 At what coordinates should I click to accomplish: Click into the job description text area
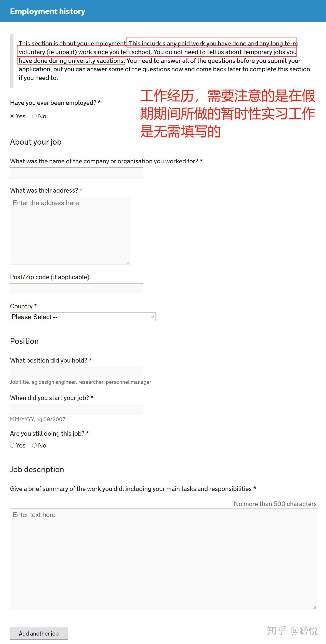pos(163,559)
